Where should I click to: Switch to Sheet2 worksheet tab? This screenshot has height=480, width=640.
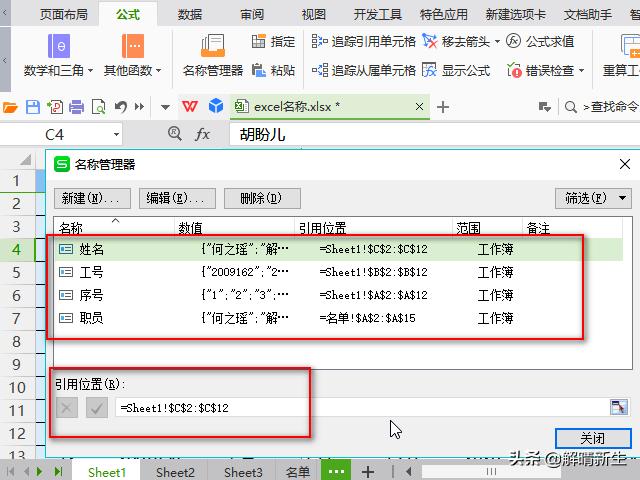tap(175, 472)
